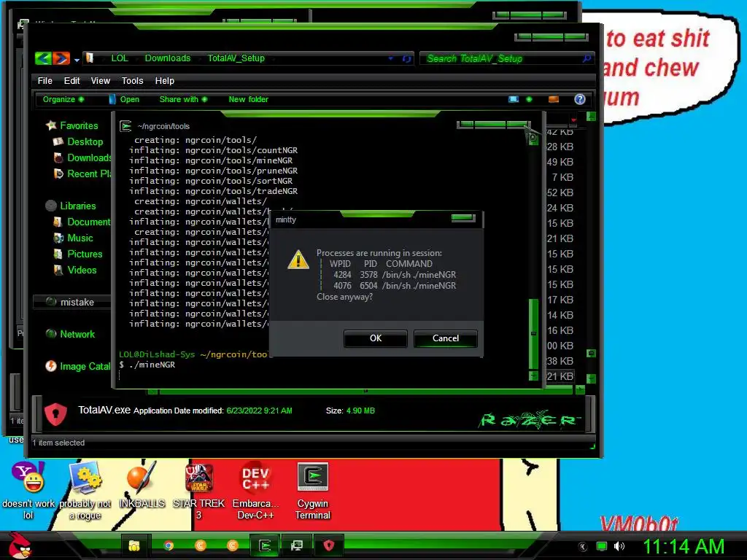Open the Help menu

click(164, 80)
